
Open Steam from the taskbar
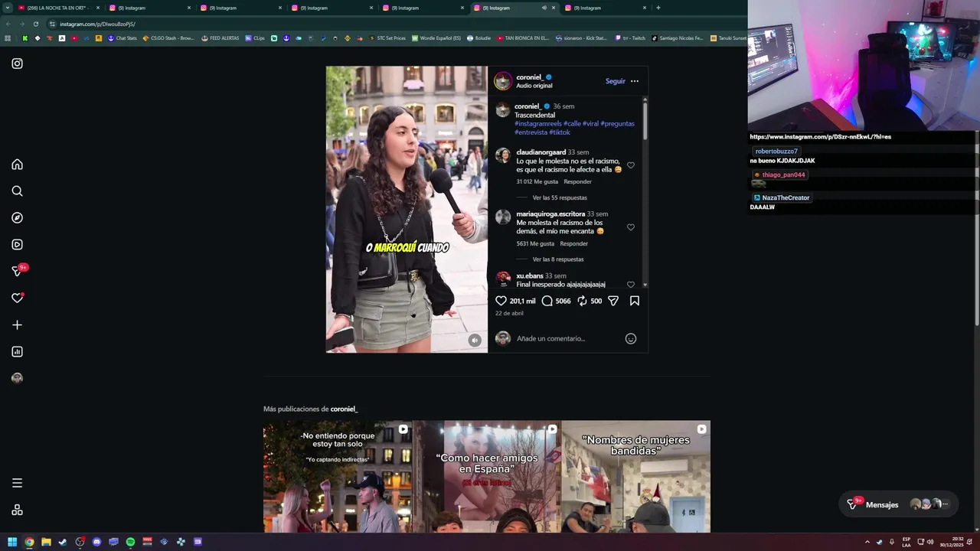click(x=63, y=542)
